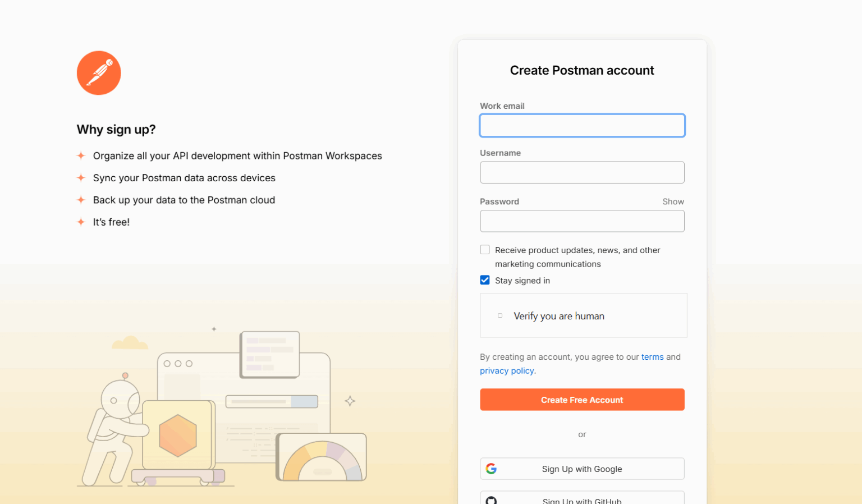Enable the marketing communications checkbox
The image size is (862, 504).
(485, 249)
